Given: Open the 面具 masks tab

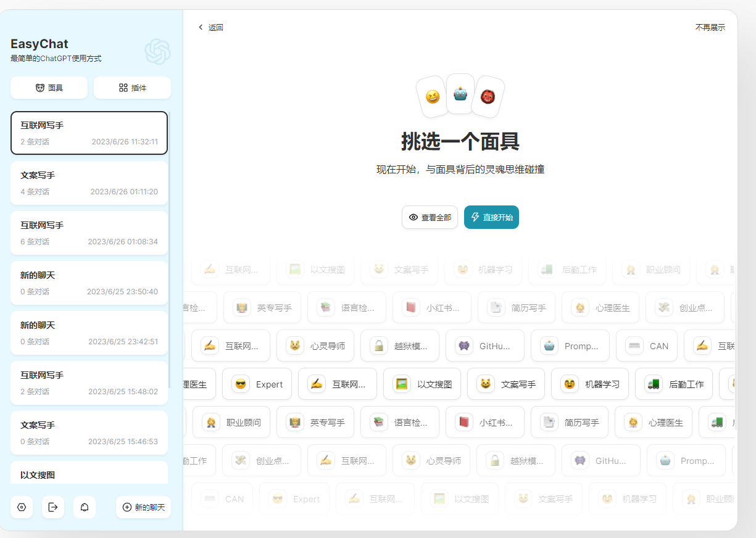Looking at the screenshot, I should 49,88.
